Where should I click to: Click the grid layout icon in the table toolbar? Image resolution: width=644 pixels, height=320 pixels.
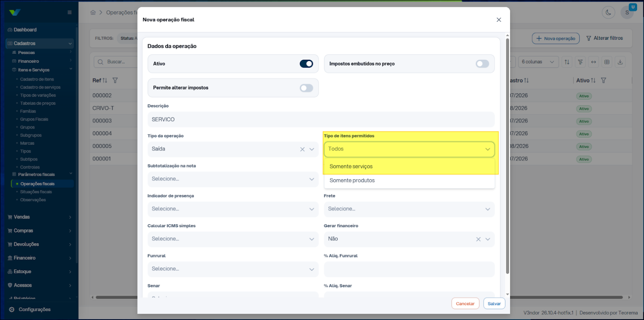click(607, 62)
